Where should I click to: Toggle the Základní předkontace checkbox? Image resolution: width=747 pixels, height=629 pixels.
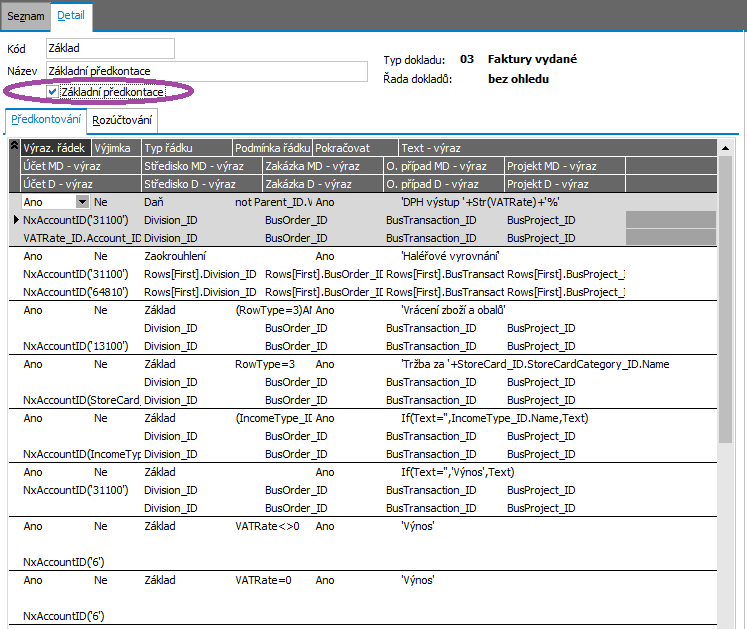[x=53, y=92]
